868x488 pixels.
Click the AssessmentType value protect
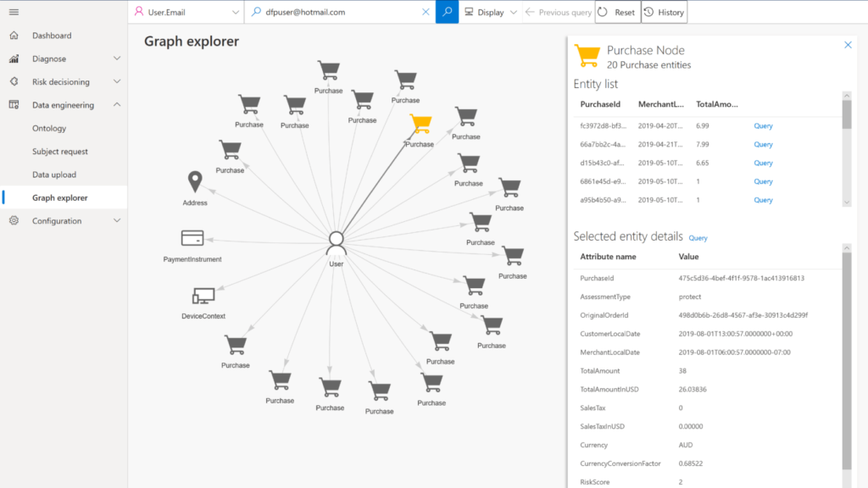click(690, 297)
